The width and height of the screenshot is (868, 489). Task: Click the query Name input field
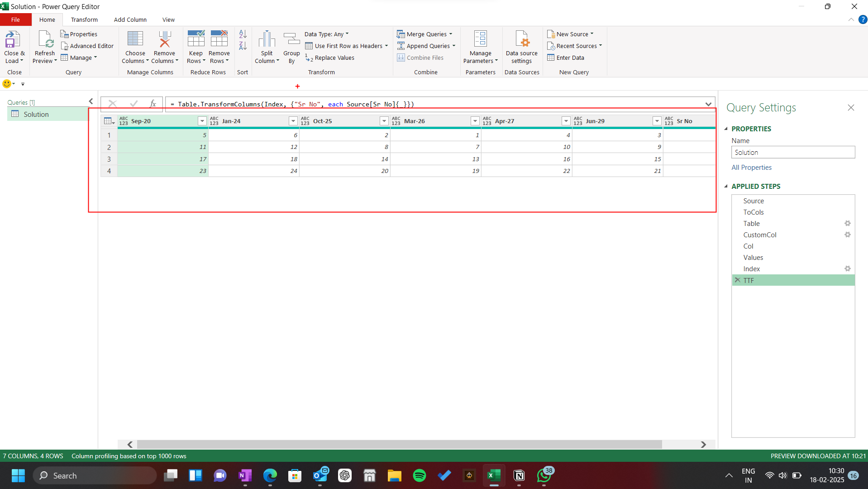tap(793, 152)
